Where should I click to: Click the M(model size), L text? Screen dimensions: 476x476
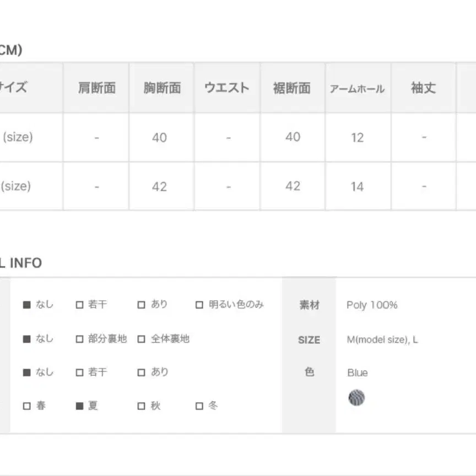click(382, 340)
